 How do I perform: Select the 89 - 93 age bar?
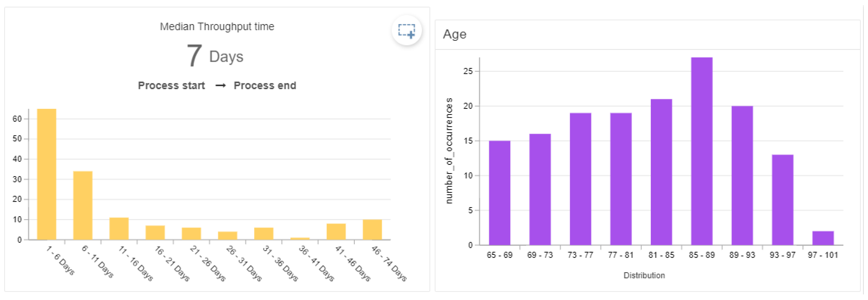tap(742, 176)
